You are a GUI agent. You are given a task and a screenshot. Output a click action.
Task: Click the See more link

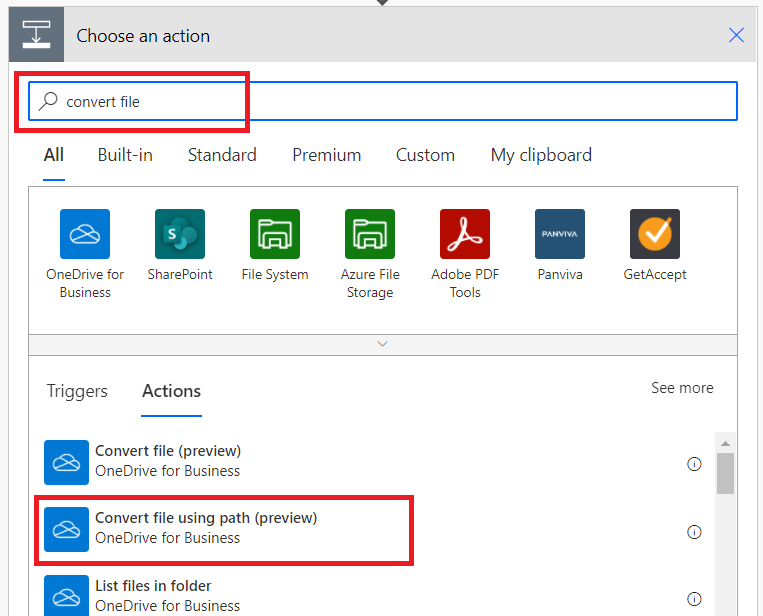(x=682, y=388)
